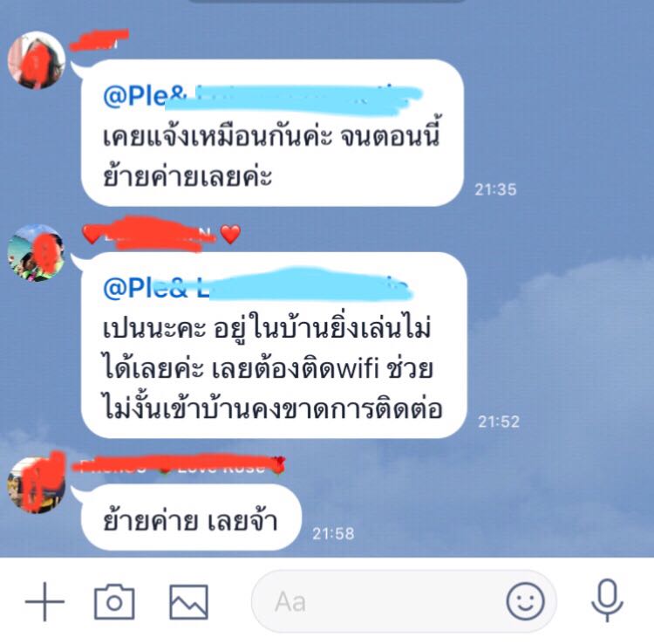Tap the sender name with heart emojis
Screen dimensions: 654x644
pyautogui.click(x=162, y=234)
